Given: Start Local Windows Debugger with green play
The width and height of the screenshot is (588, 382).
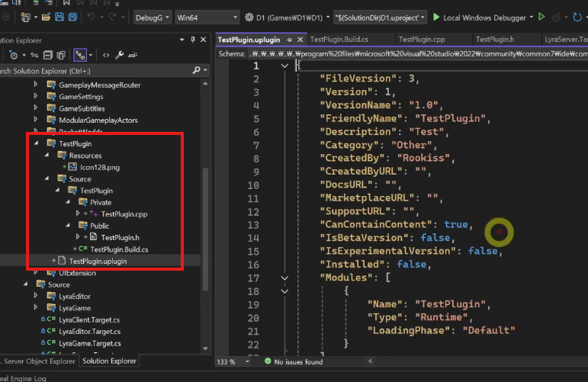Looking at the screenshot, I should coord(436,18).
